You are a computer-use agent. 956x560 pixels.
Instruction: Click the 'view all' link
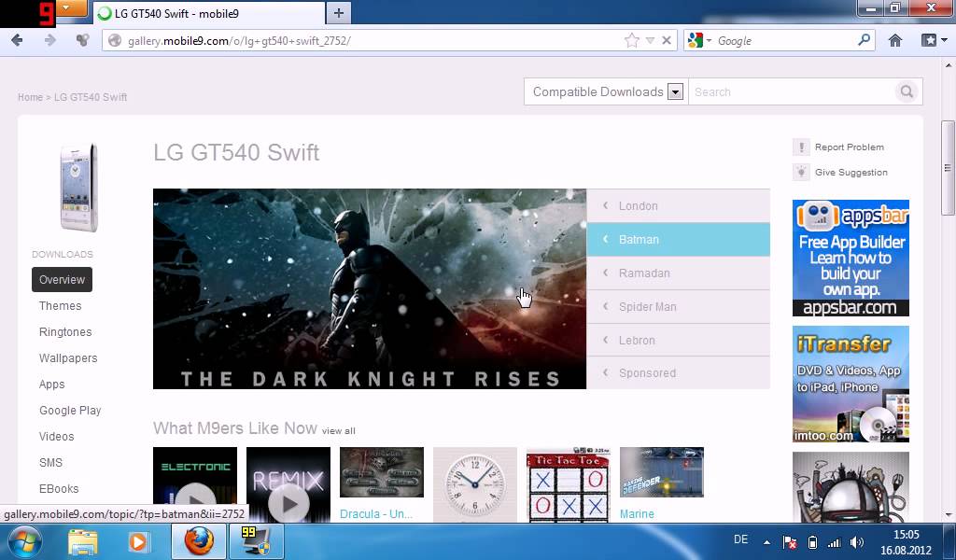pyautogui.click(x=338, y=431)
